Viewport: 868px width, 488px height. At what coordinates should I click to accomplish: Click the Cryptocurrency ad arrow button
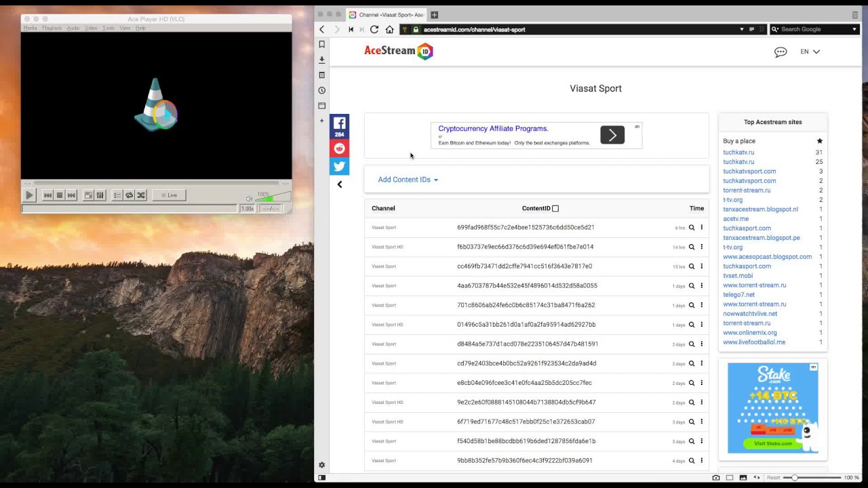(612, 135)
